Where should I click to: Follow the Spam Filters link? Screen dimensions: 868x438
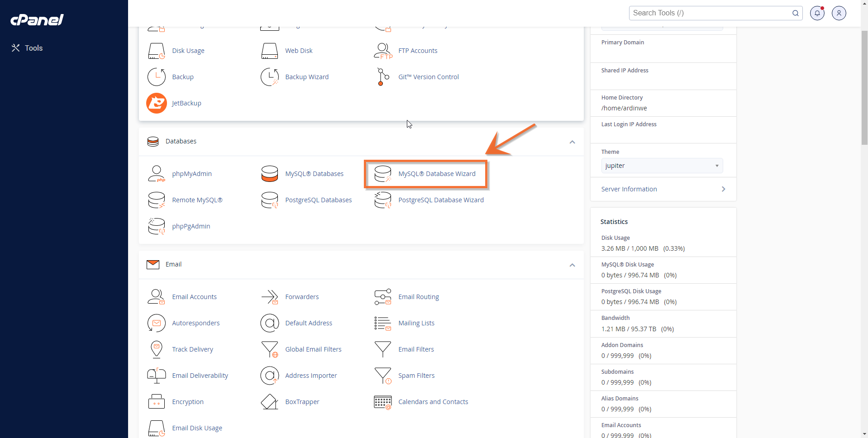(416, 376)
